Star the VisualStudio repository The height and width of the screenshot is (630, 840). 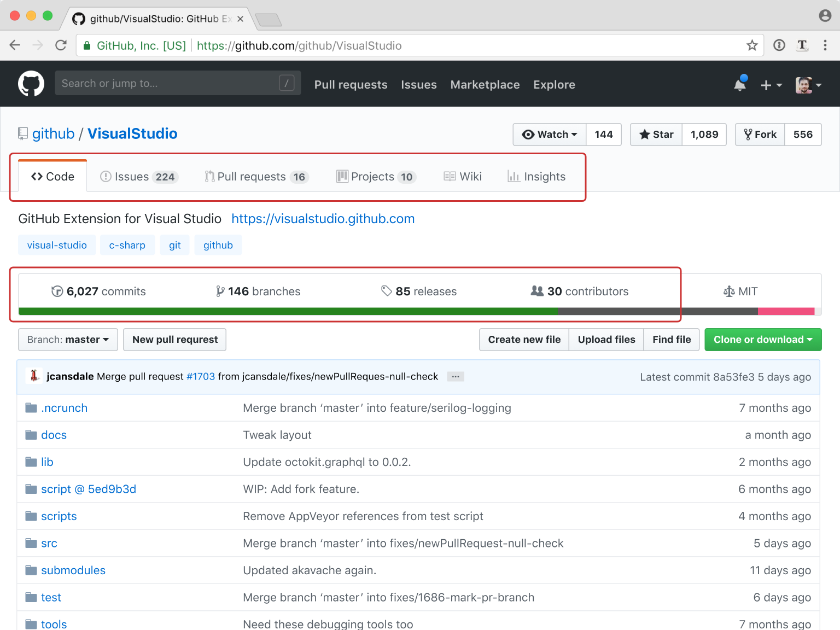point(656,134)
